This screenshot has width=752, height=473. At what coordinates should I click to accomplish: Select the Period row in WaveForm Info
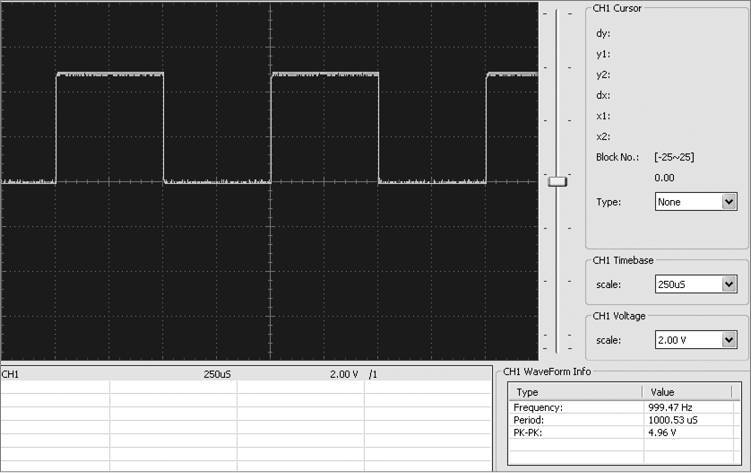pyautogui.click(x=530, y=420)
